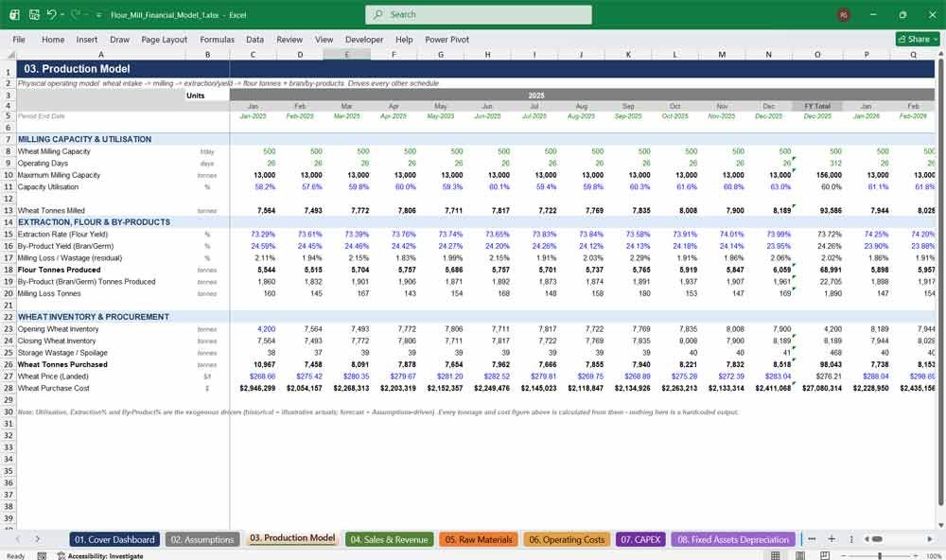
Task: Switch to Page Layout view icon
Action: [x=800, y=555]
